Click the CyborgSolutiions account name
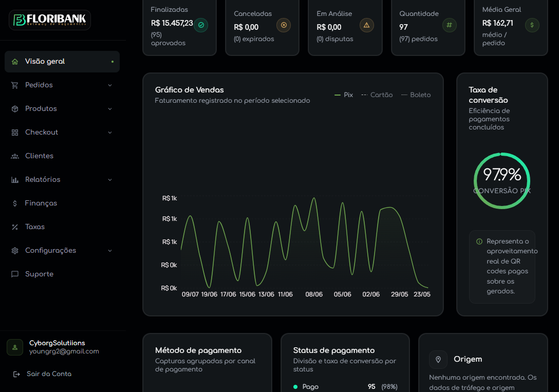The width and height of the screenshot is (559, 392). coord(57,343)
